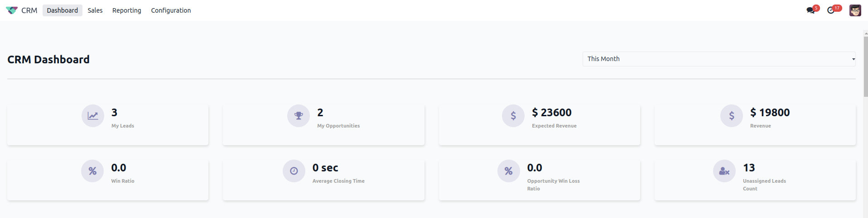Open the chat messages icon
868x218 pixels.
tap(810, 10)
